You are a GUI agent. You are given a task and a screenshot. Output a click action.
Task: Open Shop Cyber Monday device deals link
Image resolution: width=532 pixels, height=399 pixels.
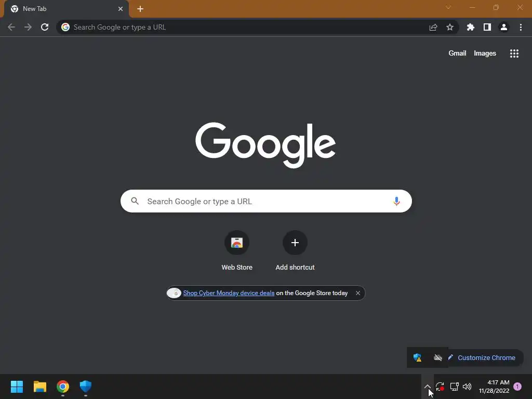tap(229, 293)
